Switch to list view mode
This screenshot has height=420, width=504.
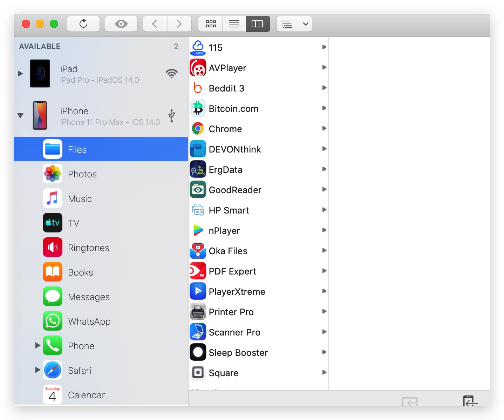tap(234, 24)
